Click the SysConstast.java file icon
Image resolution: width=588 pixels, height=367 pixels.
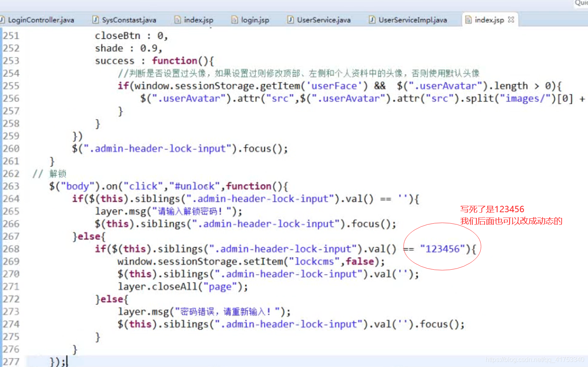[96, 20]
